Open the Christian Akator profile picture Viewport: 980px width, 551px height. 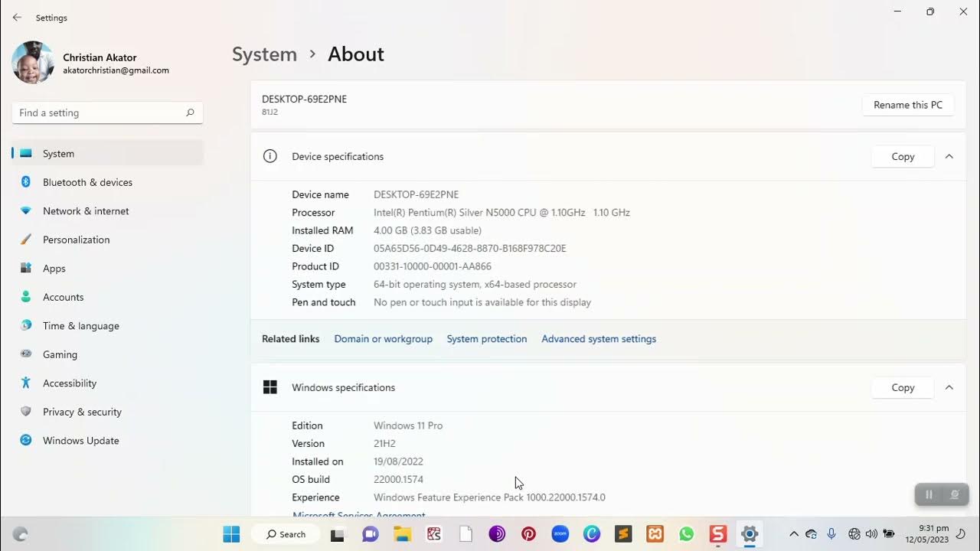click(33, 62)
